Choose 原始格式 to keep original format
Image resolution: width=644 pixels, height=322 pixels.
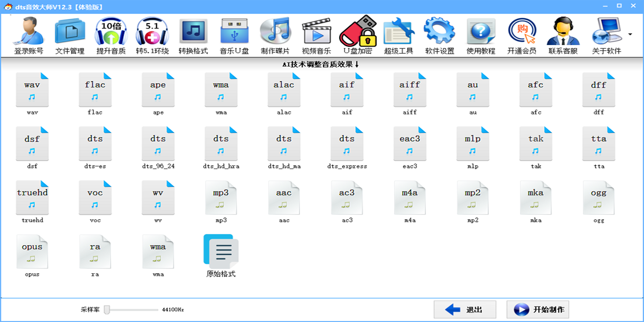tap(221, 252)
